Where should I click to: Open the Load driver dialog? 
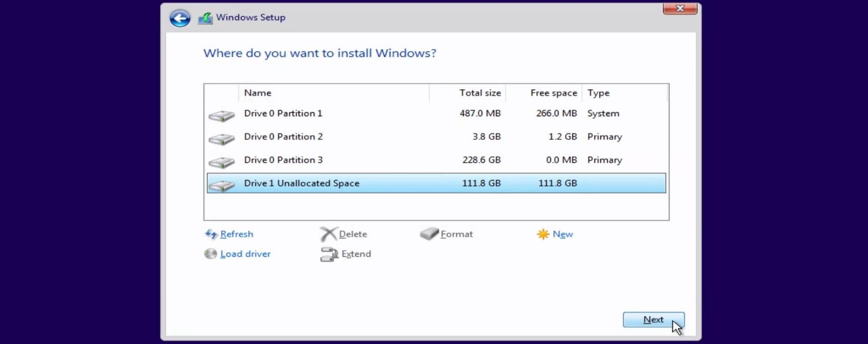(245, 254)
